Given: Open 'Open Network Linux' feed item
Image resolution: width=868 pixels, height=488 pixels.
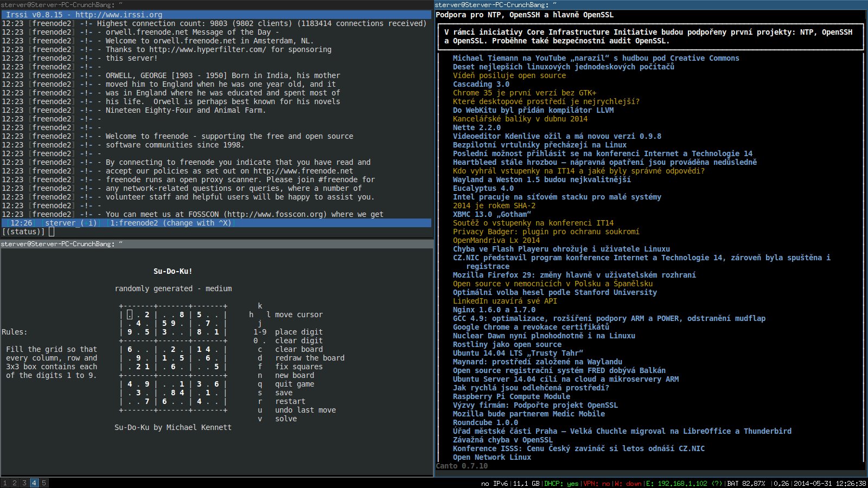Looking at the screenshot, I should [x=492, y=457].
